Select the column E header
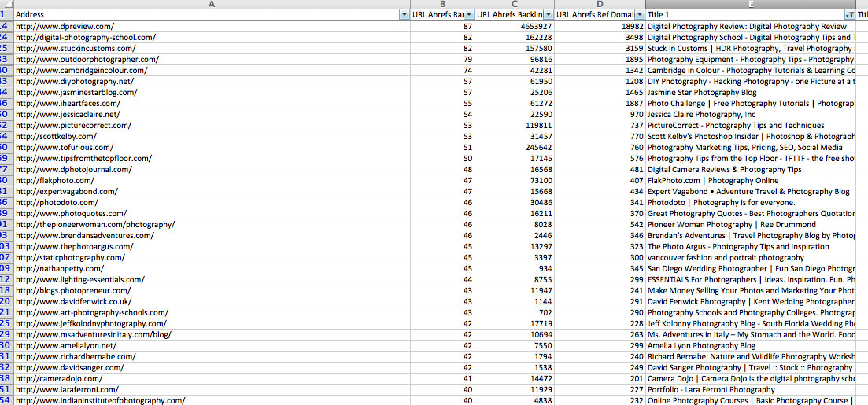This screenshot has width=868, height=405. (750, 4)
